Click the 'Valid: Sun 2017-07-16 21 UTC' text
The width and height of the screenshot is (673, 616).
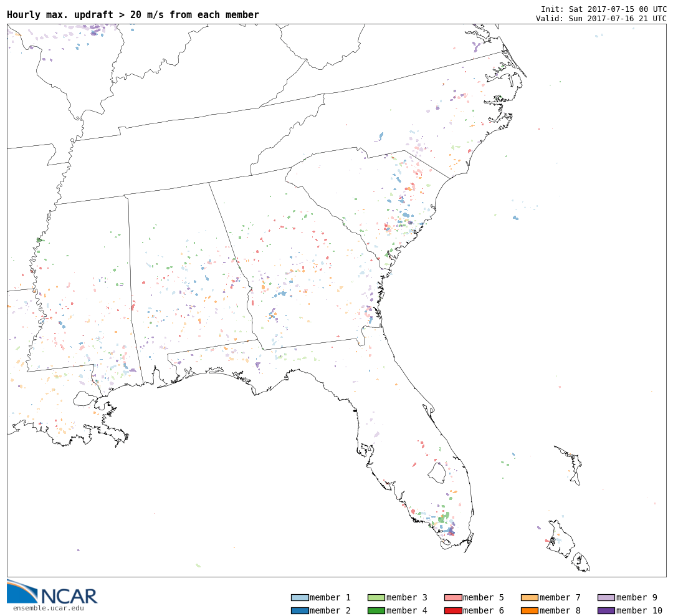tap(601, 19)
